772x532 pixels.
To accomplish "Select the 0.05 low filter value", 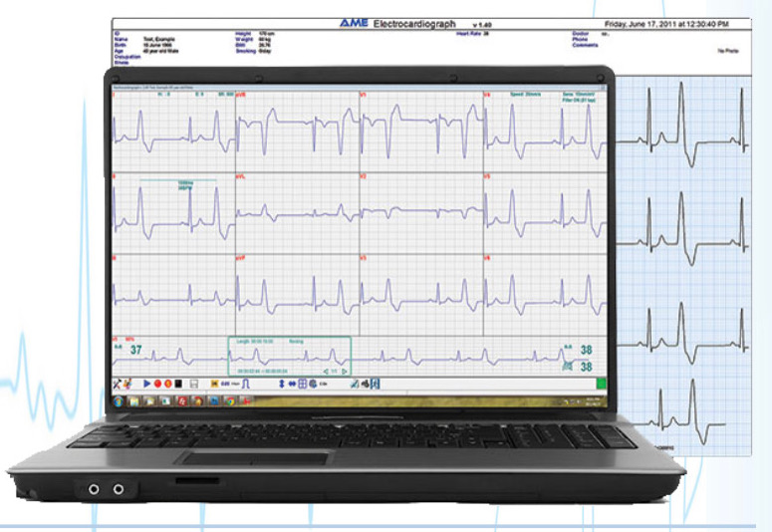I will click(x=225, y=384).
